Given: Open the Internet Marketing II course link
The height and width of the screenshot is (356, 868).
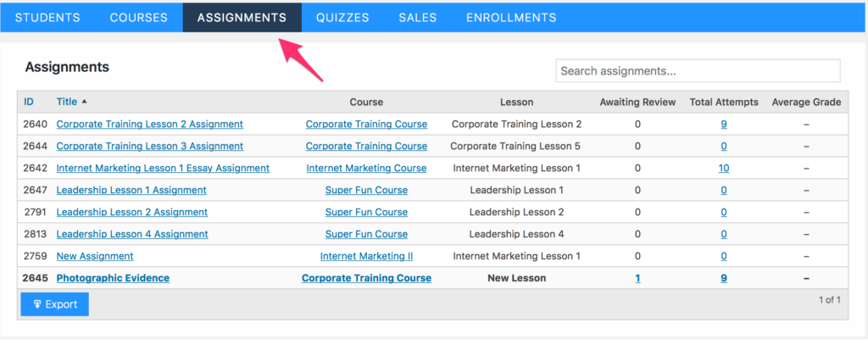Looking at the screenshot, I should coord(366,256).
